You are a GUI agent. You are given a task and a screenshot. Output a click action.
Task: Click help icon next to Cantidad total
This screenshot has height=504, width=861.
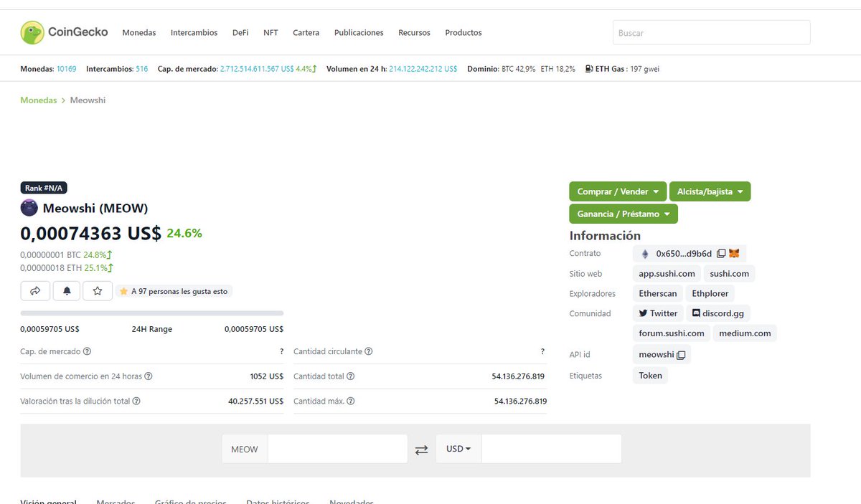click(x=351, y=376)
